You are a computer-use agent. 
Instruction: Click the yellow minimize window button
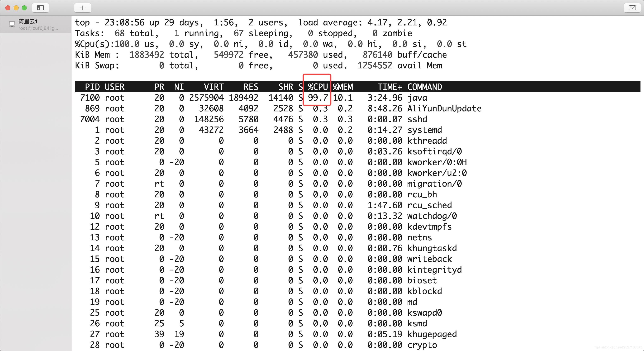tap(16, 8)
